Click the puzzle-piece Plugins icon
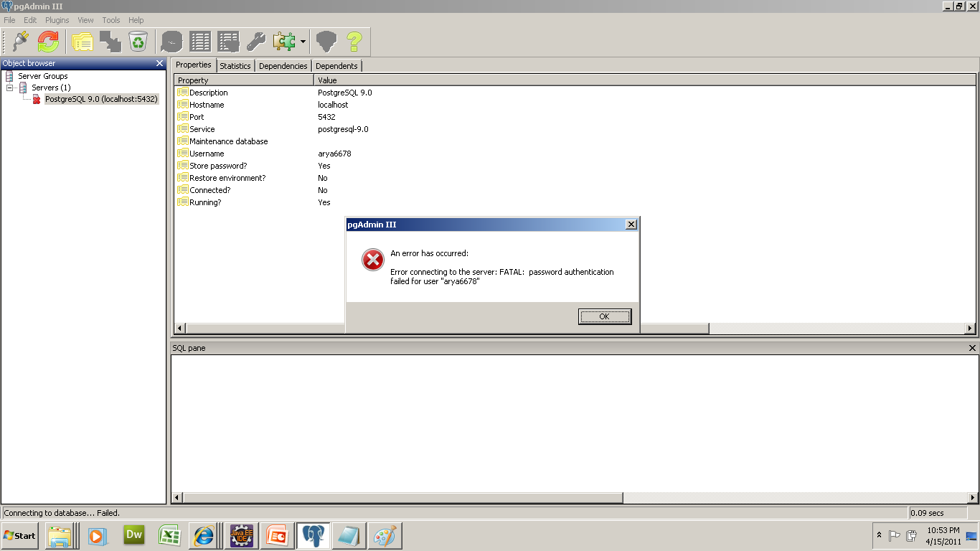980x551 pixels. [x=284, y=42]
